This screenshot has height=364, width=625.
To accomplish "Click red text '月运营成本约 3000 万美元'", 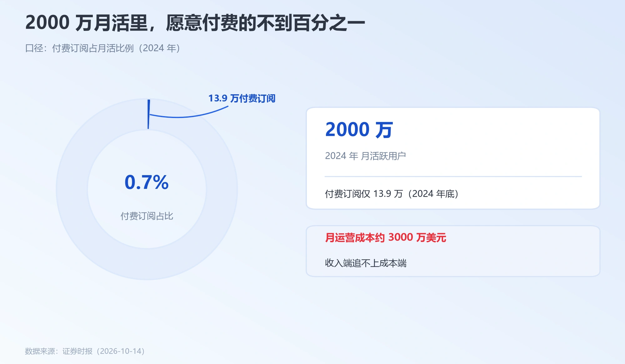I will click(386, 238).
